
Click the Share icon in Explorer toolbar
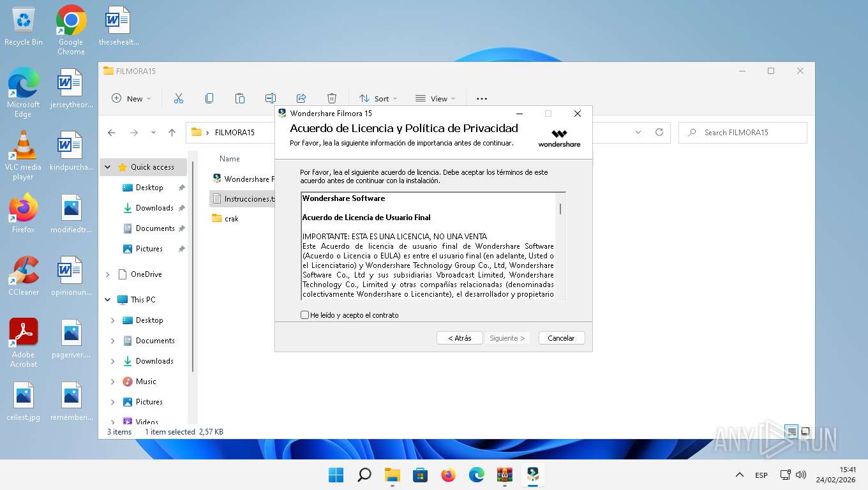point(301,98)
